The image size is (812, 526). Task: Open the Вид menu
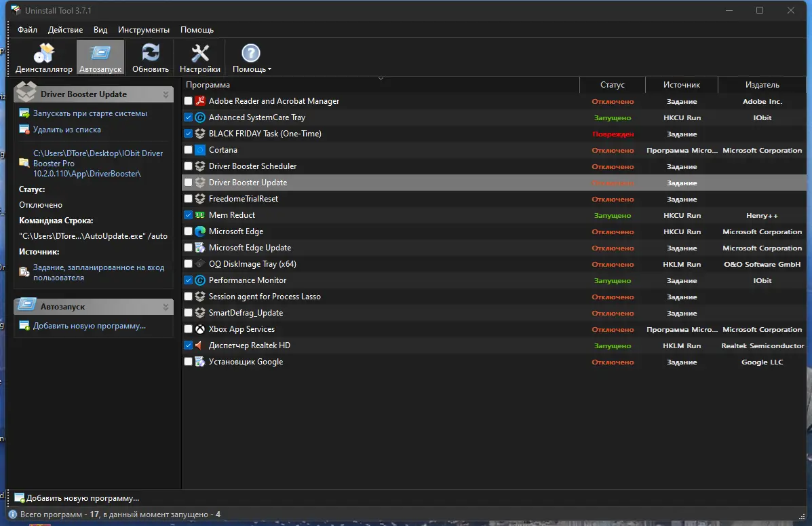[x=100, y=30]
